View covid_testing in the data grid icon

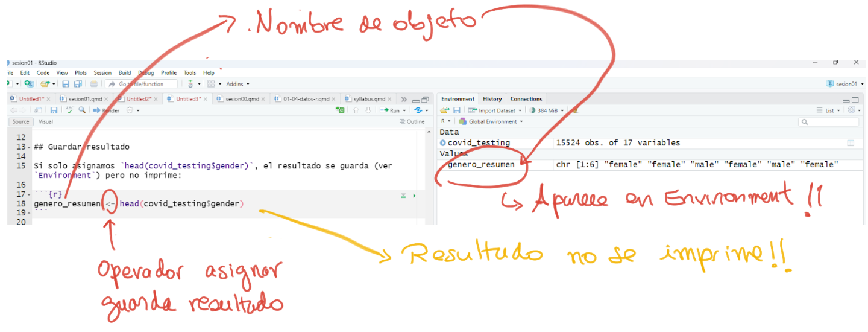click(x=851, y=143)
